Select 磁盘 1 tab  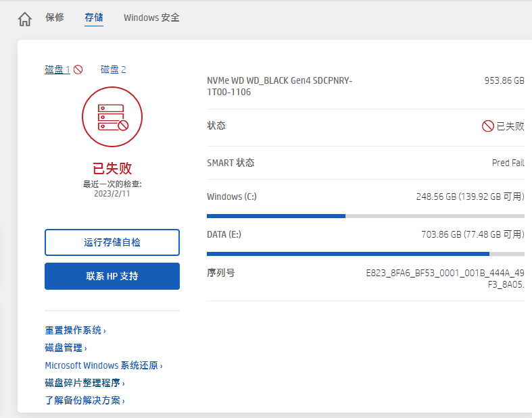(57, 70)
